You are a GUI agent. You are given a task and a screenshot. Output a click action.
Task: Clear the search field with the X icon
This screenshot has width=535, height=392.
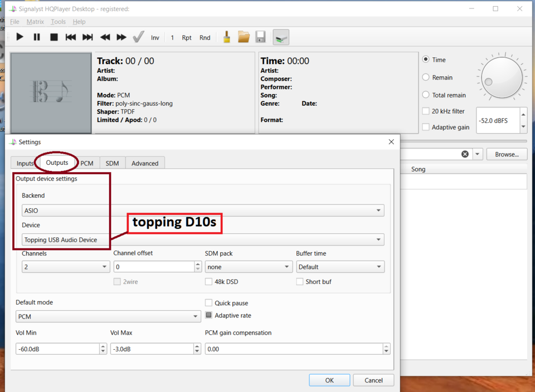click(x=465, y=154)
